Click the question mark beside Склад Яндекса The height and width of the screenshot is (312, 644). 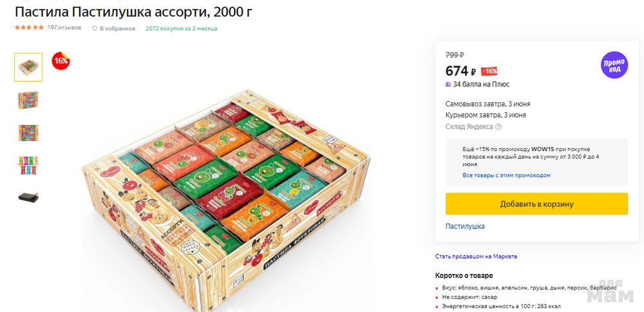click(498, 127)
